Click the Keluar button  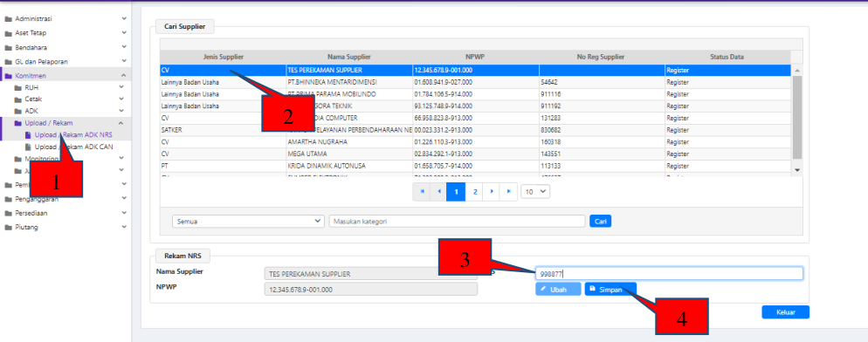click(786, 312)
